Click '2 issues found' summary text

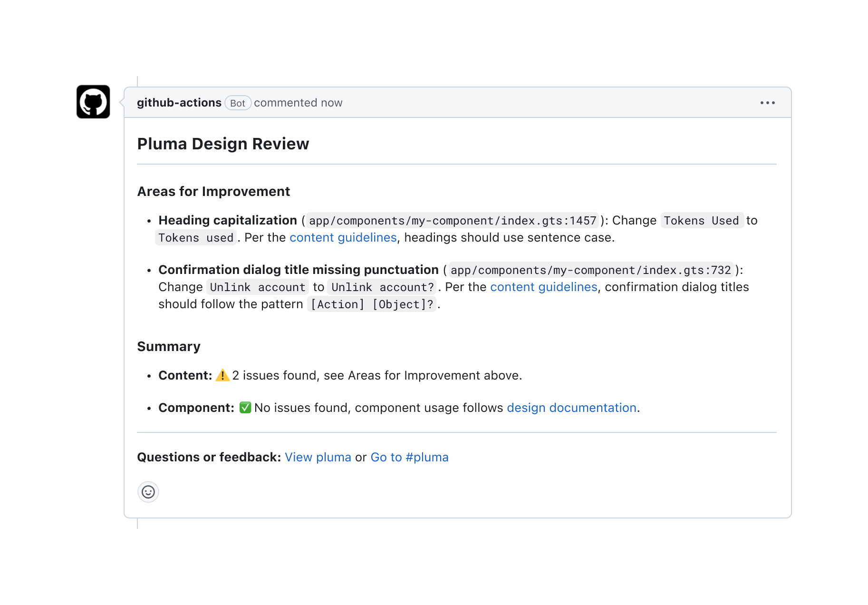click(x=274, y=375)
